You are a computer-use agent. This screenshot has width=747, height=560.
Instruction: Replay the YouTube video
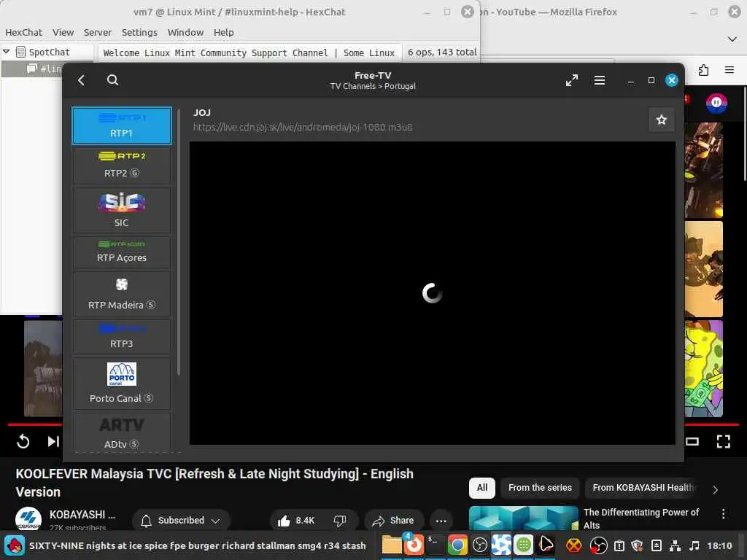pos(23,441)
